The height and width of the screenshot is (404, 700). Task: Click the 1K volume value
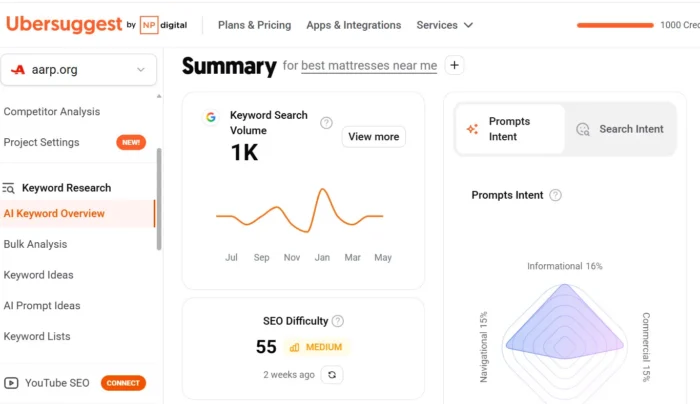[244, 153]
